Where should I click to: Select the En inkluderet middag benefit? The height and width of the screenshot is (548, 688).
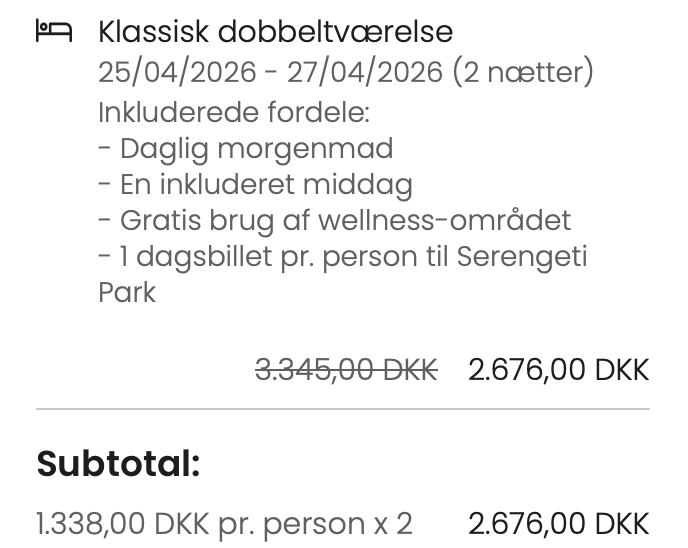(255, 184)
